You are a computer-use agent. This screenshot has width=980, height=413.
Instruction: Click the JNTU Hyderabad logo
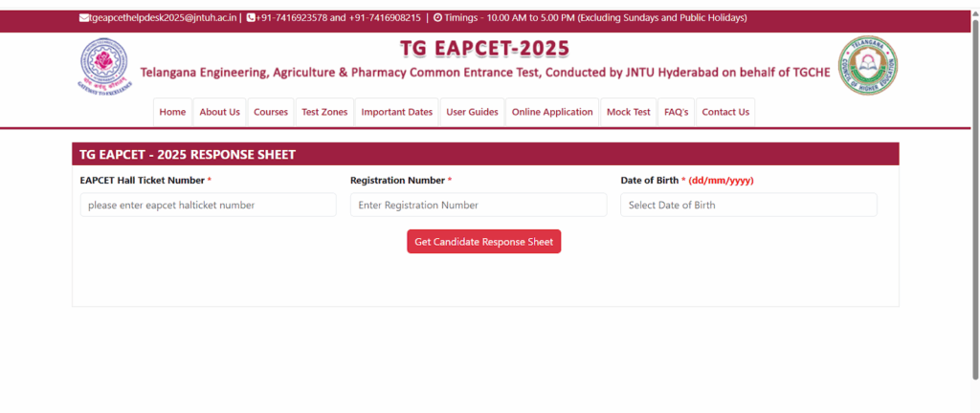[105, 66]
